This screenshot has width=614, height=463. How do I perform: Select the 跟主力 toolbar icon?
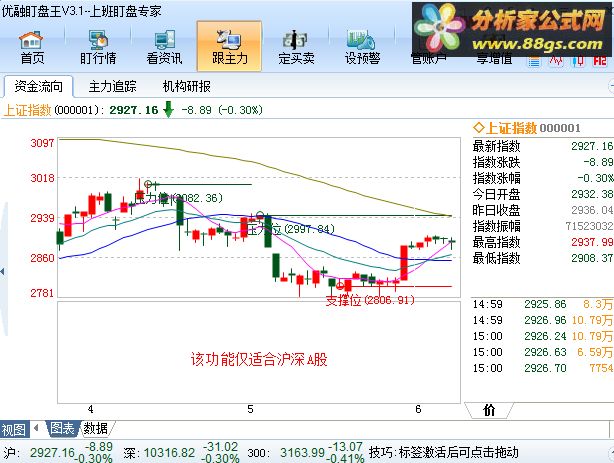coord(229,46)
